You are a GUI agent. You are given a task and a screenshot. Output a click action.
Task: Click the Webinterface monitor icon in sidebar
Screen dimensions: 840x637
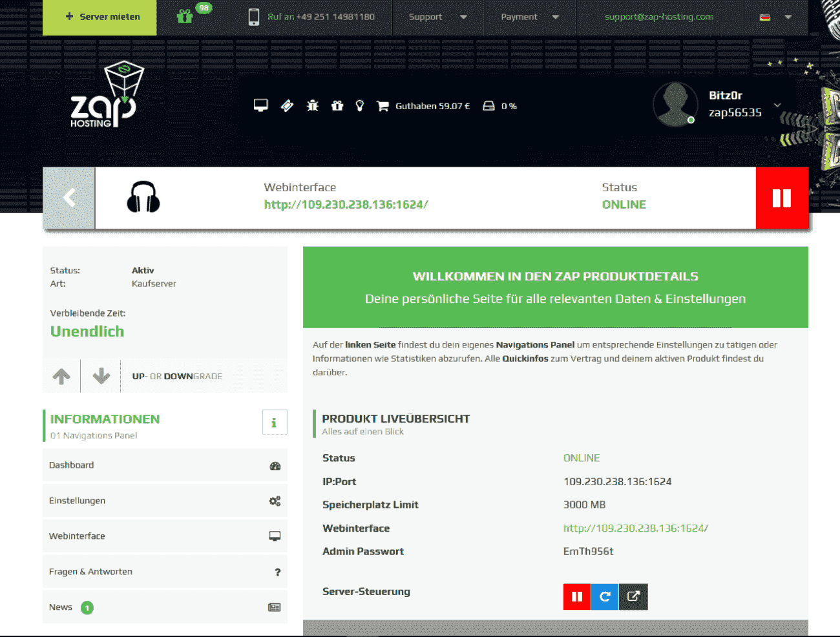[x=275, y=536]
